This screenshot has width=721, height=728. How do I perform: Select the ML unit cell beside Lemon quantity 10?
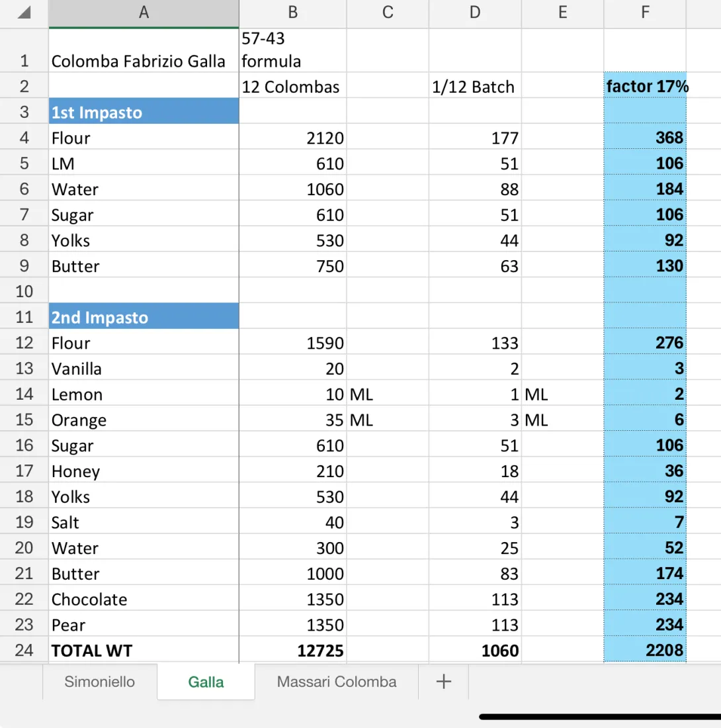[388, 394]
